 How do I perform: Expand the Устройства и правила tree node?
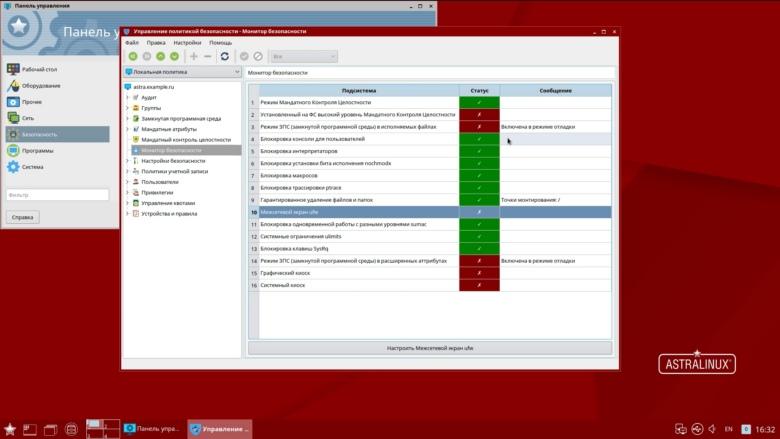click(127, 213)
